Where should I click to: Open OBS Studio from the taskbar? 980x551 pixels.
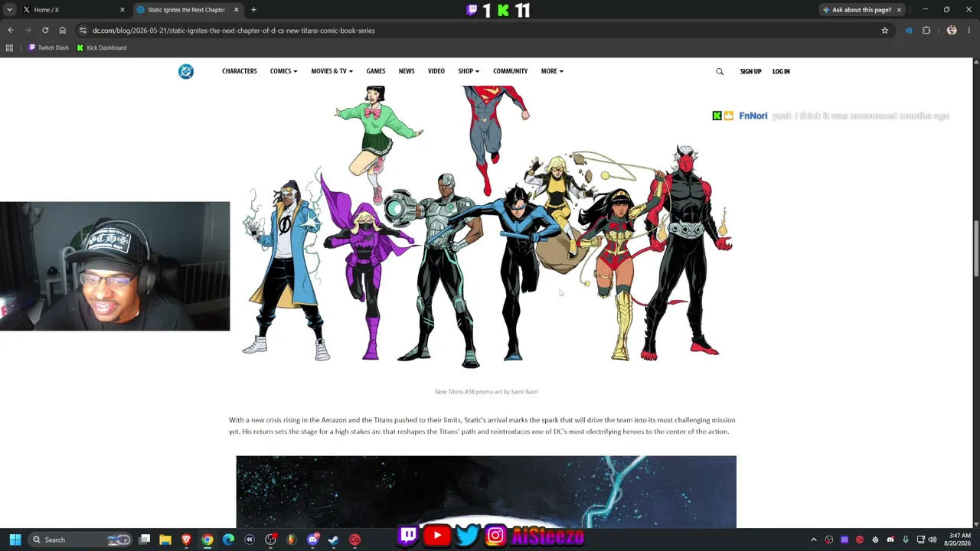[x=270, y=540]
